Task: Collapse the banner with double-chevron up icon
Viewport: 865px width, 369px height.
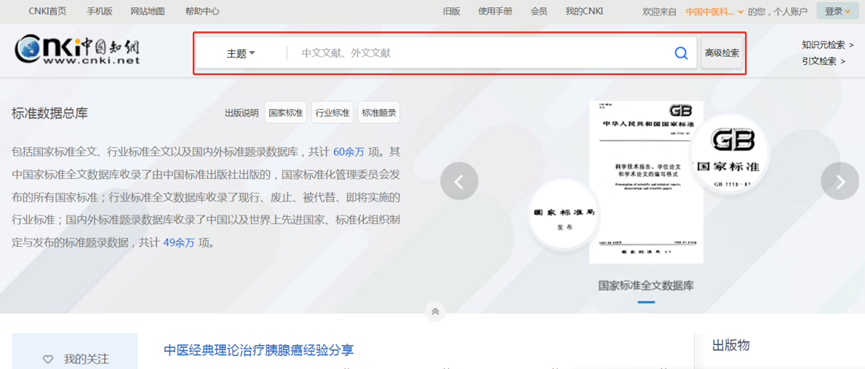Action: click(435, 312)
